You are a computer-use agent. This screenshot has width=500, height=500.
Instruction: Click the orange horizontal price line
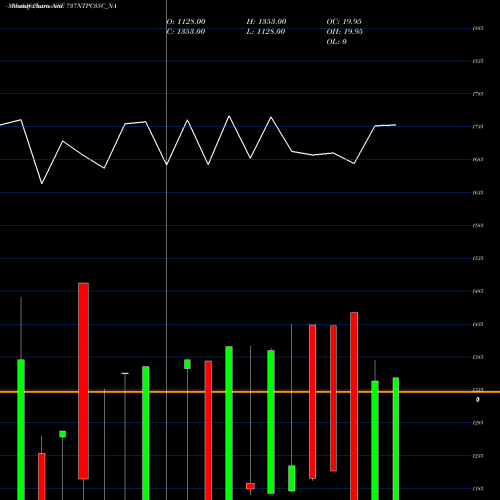tap(250, 392)
